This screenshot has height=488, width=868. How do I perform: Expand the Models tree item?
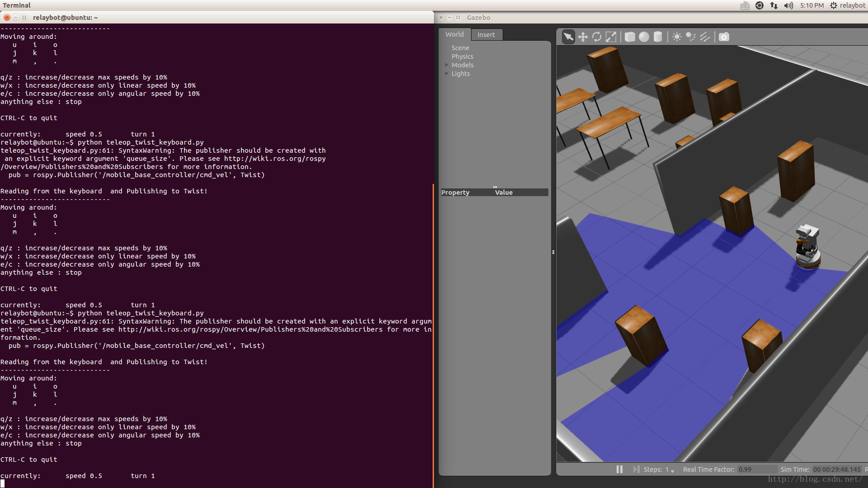[x=447, y=65]
